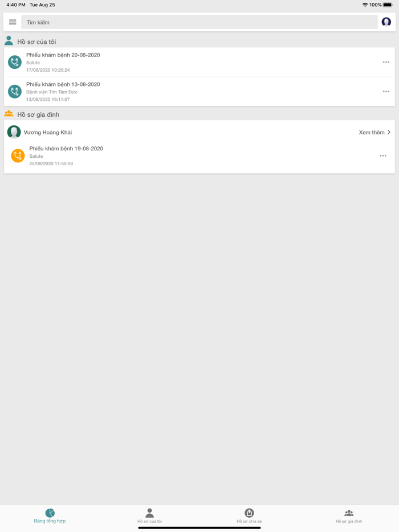The image size is (399, 532).
Task: Click orange stethoscope icon for 19-08-2020 record
Action: 18,155
